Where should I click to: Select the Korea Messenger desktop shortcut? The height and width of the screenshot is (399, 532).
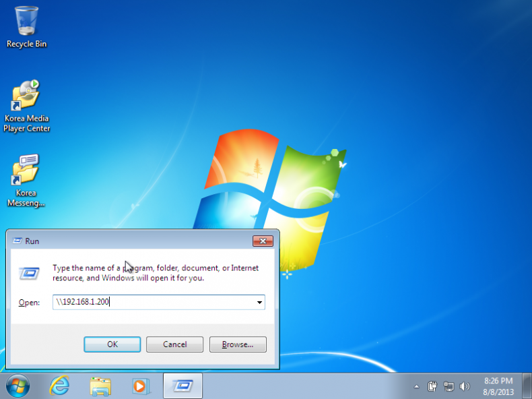[x=26, y=181]
